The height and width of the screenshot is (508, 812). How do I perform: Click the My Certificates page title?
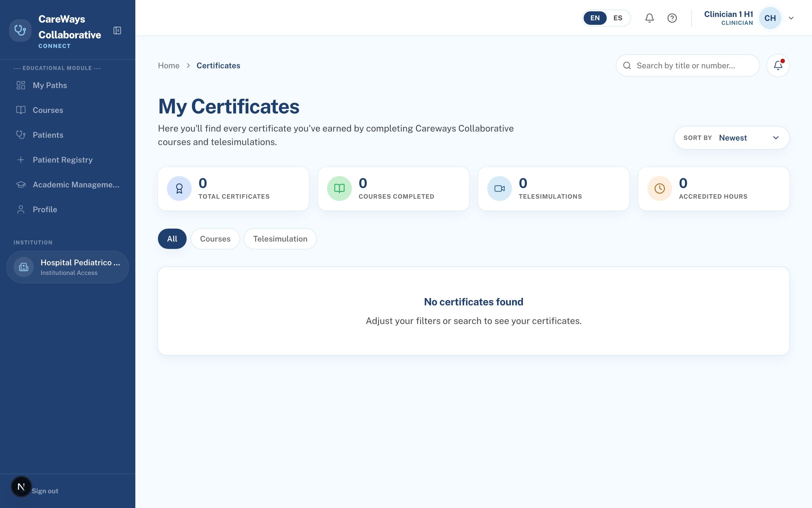click(x=228, y=106)
